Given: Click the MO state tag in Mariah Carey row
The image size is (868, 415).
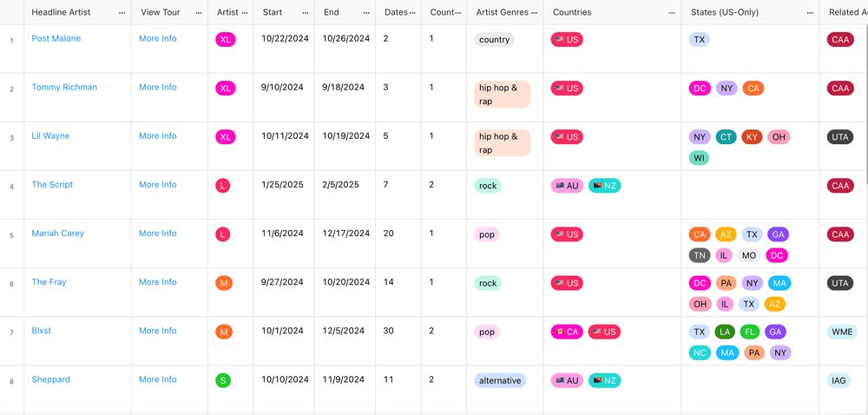Looking at the screenshot, I should (749, 255).
